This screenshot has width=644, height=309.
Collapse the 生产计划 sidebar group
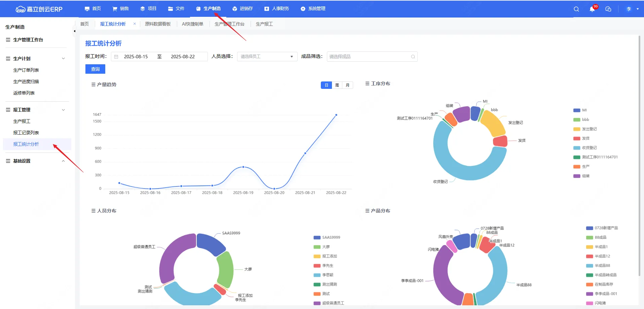pyautogui.click(x=63, y=59)
